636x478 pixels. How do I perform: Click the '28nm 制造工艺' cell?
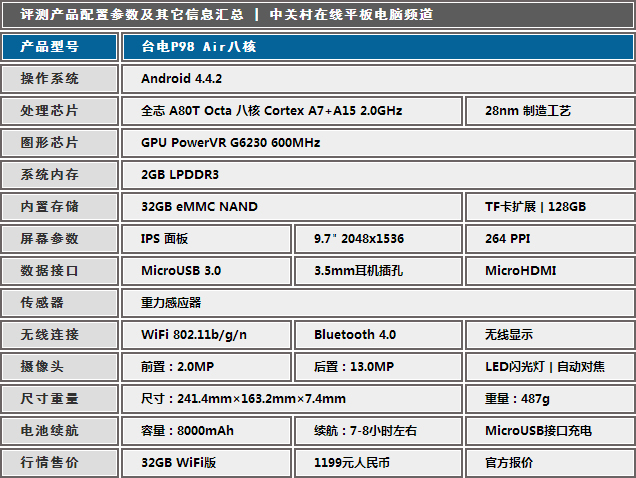click(550, 111)
